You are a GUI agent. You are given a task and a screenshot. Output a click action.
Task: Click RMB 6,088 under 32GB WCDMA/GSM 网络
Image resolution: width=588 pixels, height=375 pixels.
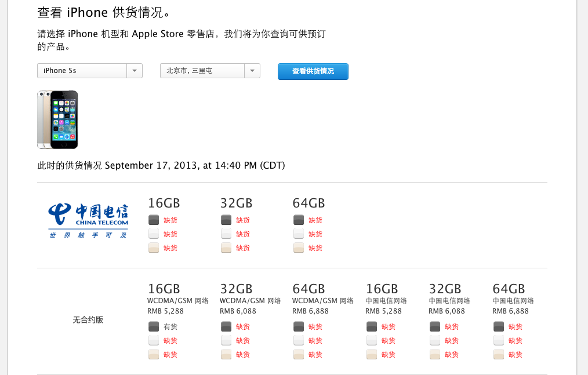238,311
